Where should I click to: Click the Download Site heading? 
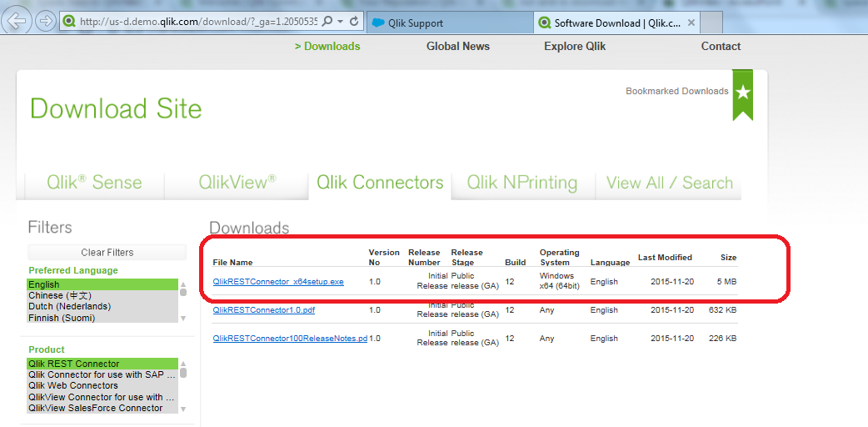(x=117, y=108)
